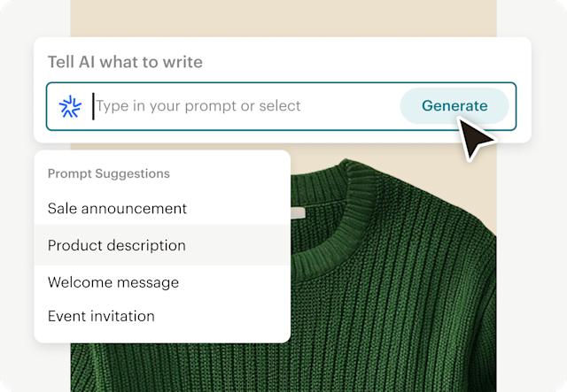Select the Sale announcement suggestion

pos(117,209)
